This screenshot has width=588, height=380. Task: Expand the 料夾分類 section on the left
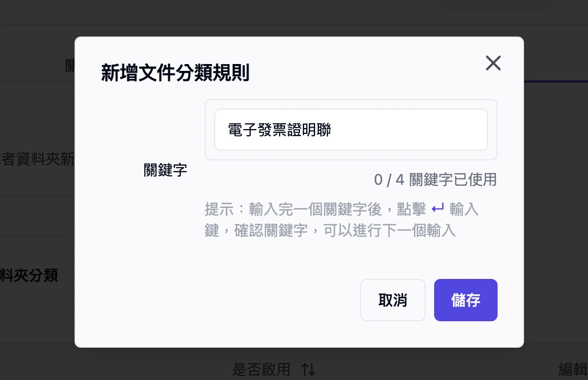[29, 275]
